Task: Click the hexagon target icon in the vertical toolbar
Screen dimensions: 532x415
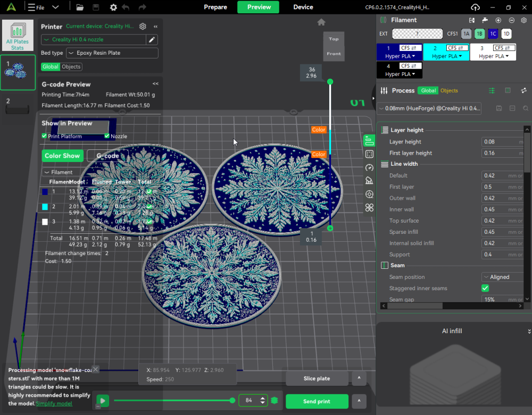Action: 369,194
